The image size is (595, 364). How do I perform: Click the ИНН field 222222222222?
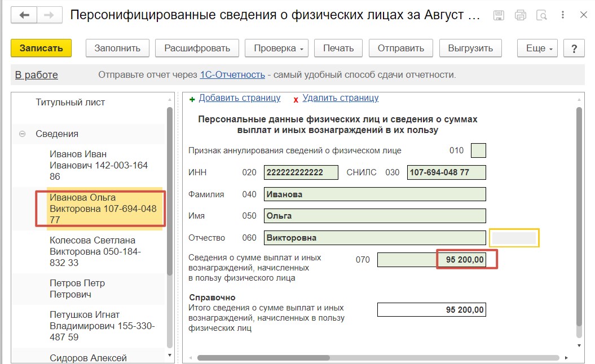[301, 172]
